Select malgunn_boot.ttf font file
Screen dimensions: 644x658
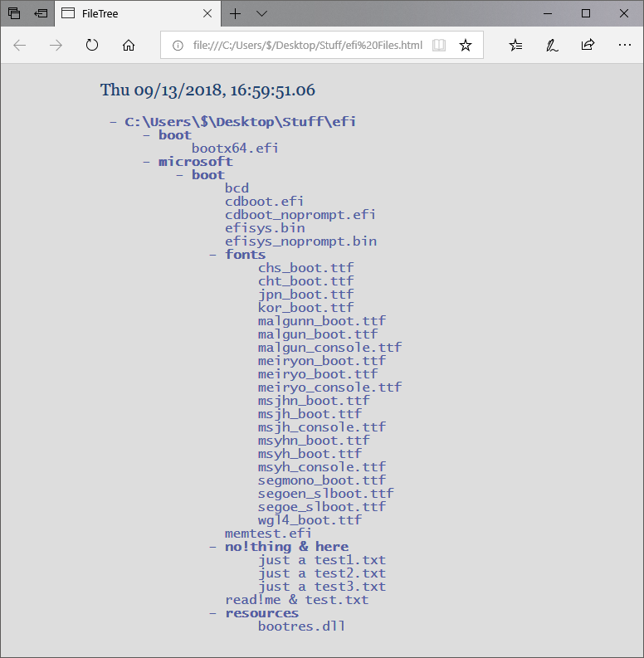pos(321,321)
